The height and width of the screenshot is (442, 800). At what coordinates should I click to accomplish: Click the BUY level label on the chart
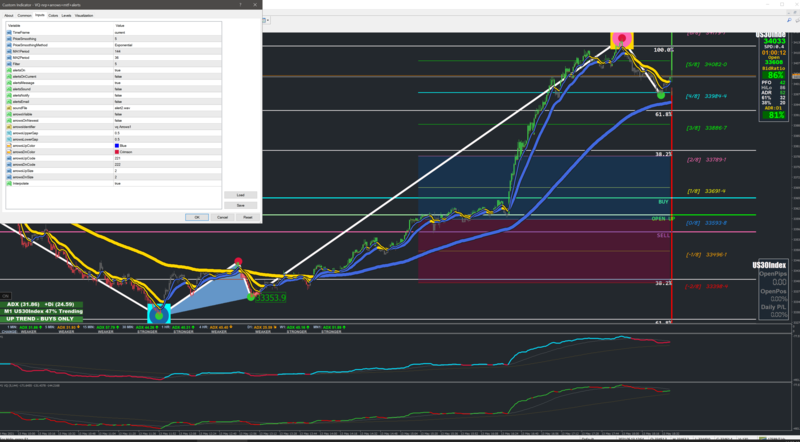click(x=663, y=202)
